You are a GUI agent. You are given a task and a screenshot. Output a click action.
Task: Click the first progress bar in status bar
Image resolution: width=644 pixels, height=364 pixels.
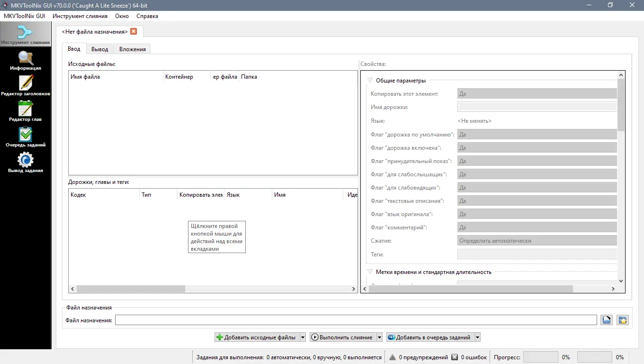pyautogui.click(x=541, y=357)
